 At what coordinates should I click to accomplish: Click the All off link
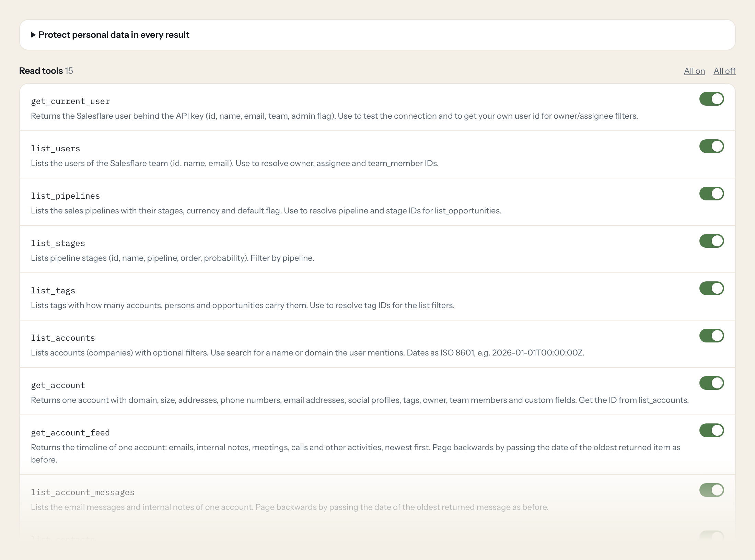[724, 71]
